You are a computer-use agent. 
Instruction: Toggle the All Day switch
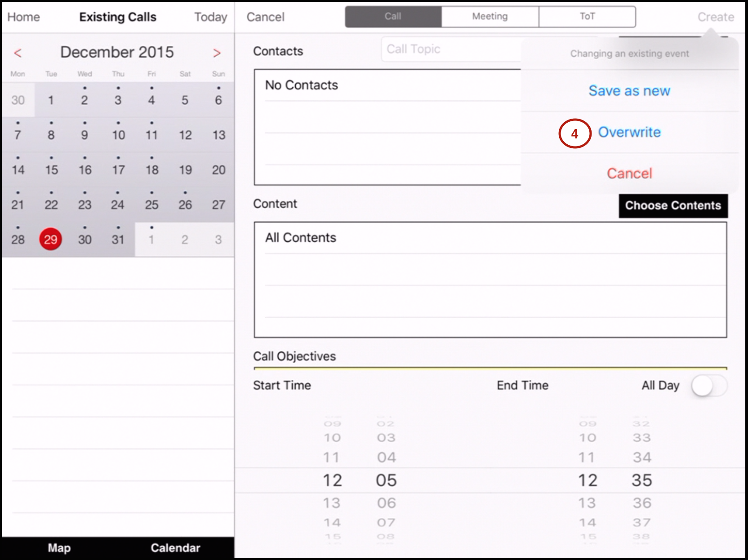point(708,386)
